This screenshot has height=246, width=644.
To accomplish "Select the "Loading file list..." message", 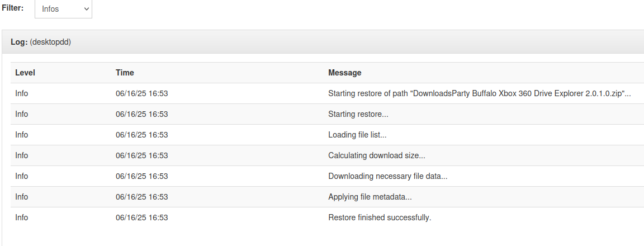I will [x=357, y=135].
